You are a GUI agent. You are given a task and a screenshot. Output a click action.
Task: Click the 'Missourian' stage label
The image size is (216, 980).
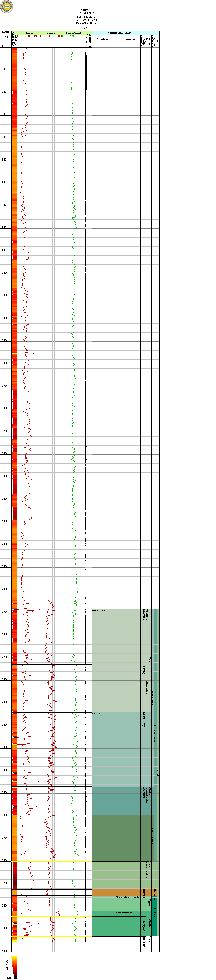tap(147, 687)
